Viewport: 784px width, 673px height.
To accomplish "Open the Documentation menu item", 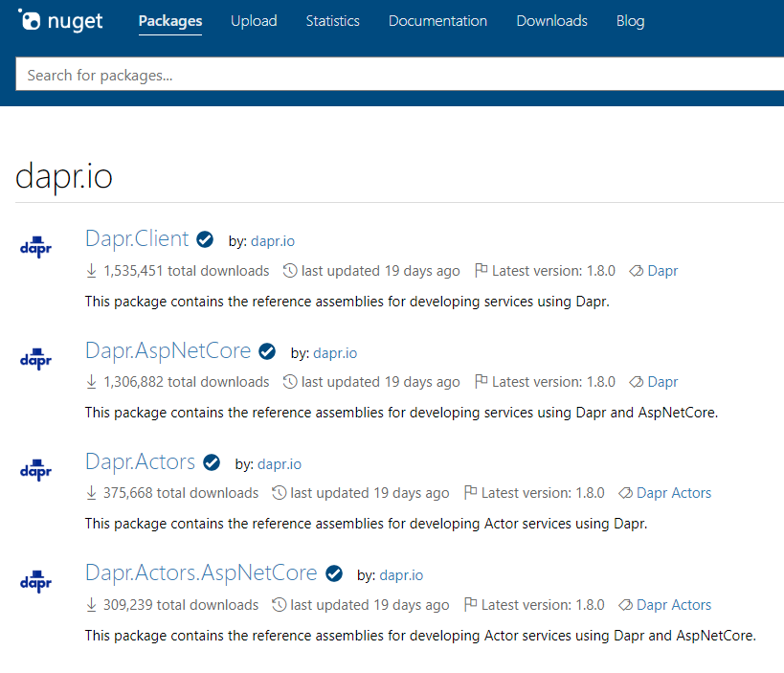I will pyautogui.click(x=437, y=21).
